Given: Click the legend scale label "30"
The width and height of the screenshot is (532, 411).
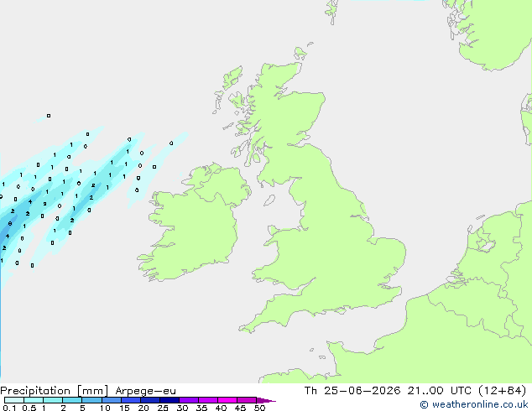Looking at the screenshot, I should 182,408.
